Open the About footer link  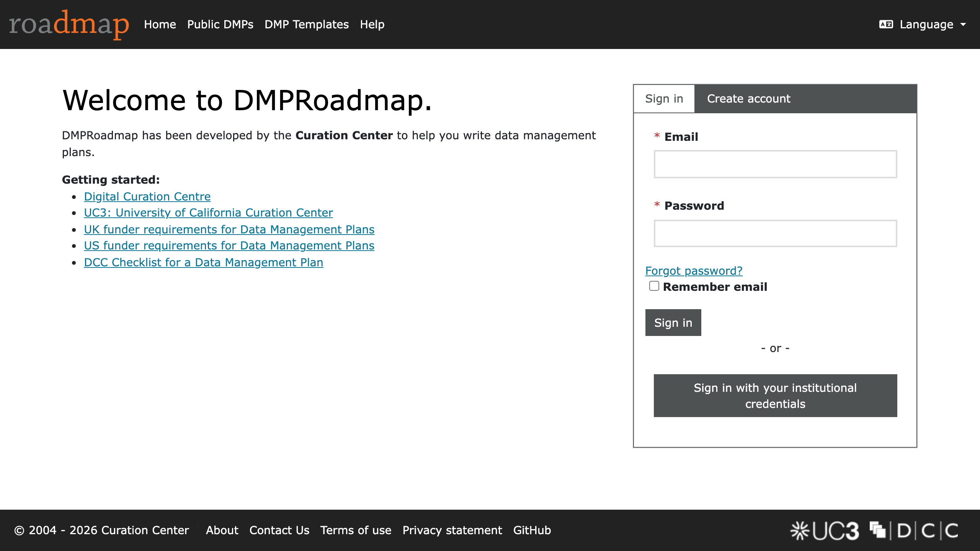pos(222,530)
